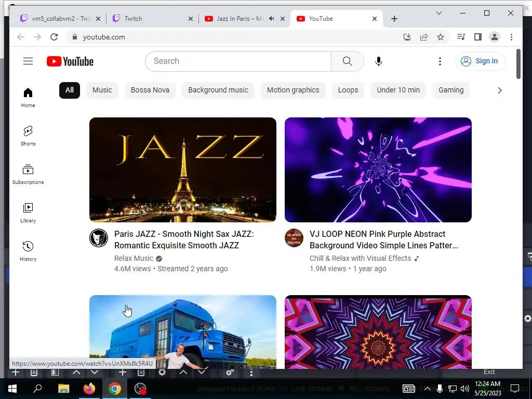The height and width of the screenshot is (399, 532).
Task: Open Paris JAZZ Smooth Night Sax video title
Action: point(184,240)
